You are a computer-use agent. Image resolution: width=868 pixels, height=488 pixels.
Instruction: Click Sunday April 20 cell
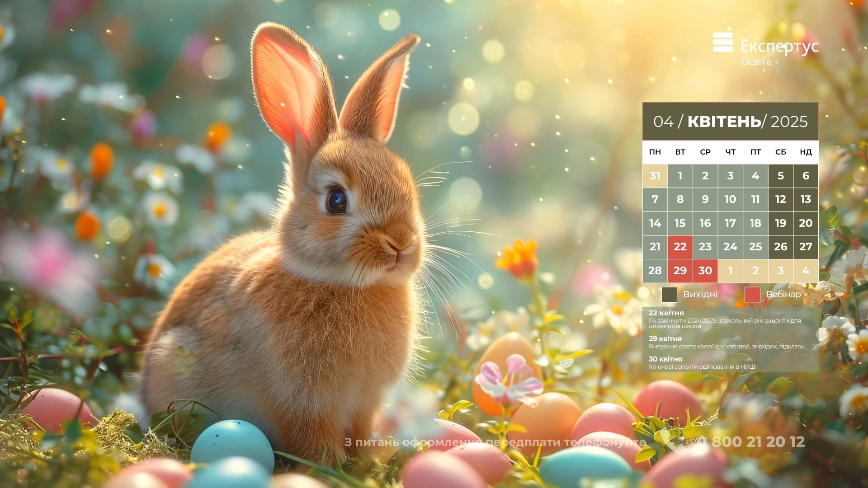805,223
